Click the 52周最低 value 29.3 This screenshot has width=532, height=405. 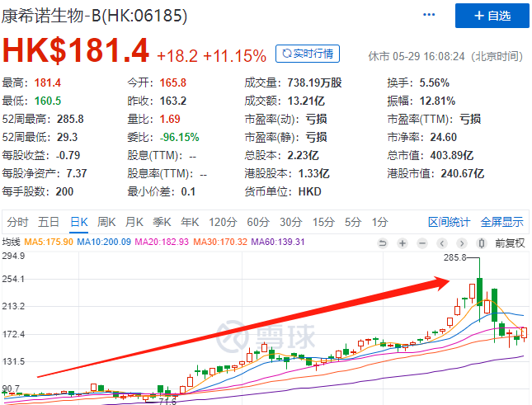[x=67, y=137]
